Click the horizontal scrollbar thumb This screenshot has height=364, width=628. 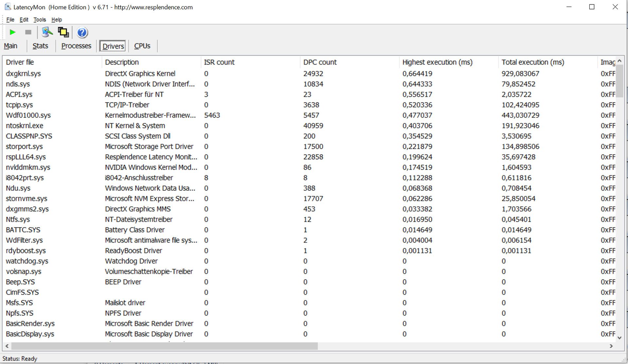coord(165,346)
